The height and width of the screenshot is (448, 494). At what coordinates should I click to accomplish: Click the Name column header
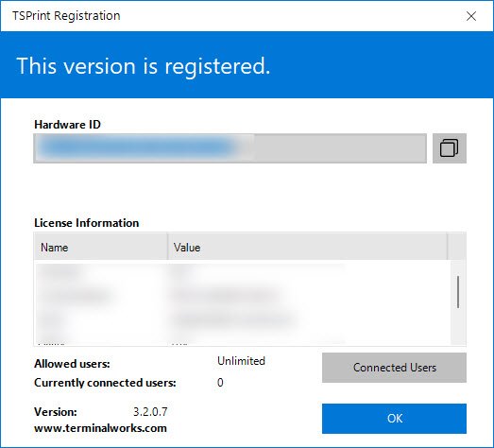pos(100,248)
